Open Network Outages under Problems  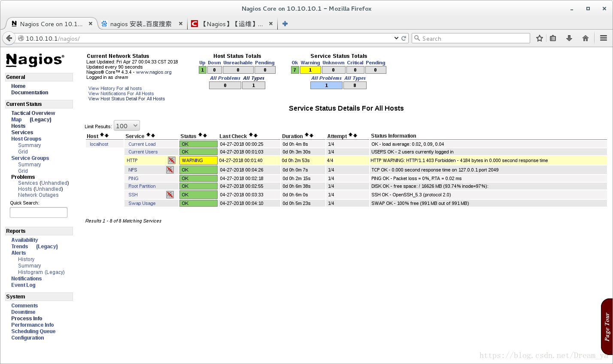tap(38, 195)
